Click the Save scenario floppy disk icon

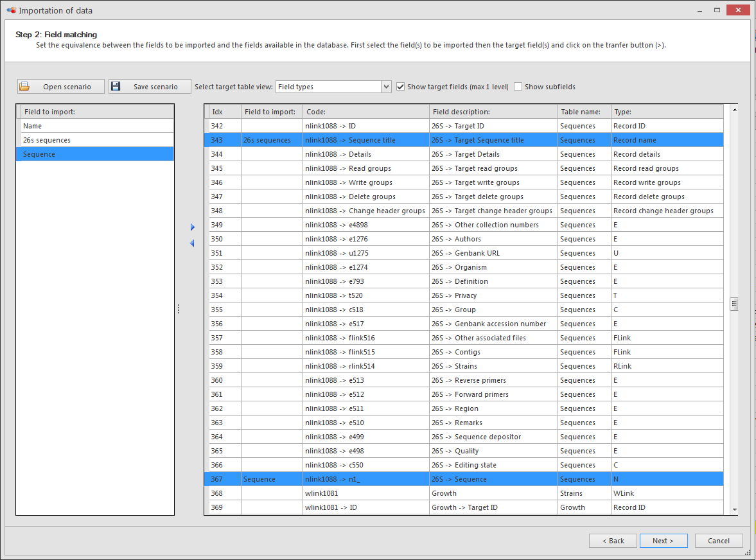[x=116, y=87]
